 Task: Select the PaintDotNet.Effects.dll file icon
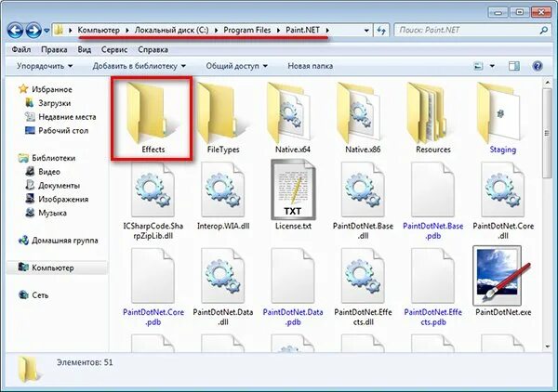pyautogui.click(x=363, y=276)
